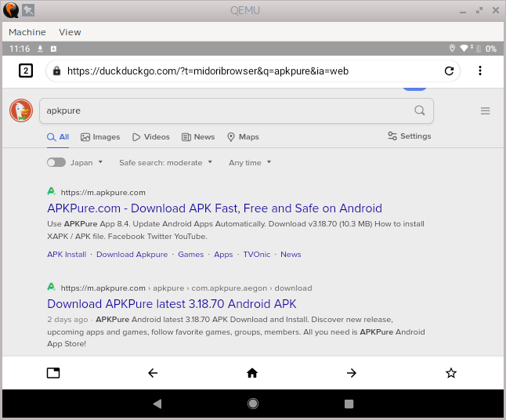Click the browser tabs window icon in bottom bar
This screenshot has width=506, height=420.
click(53, 373)
